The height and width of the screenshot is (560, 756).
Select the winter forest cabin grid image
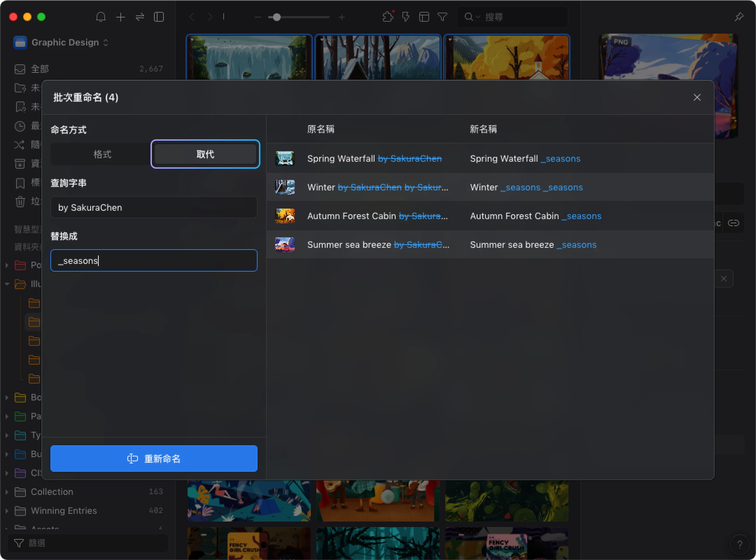coord(378,57)
